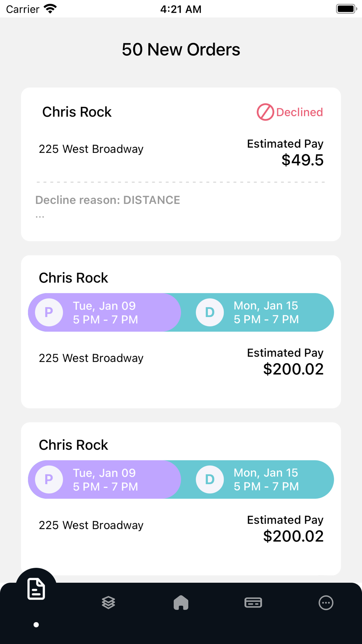The height and width of the screenshot is (644, 362).
Task: Open the layers stack tab icon
Action: point(109,603)
